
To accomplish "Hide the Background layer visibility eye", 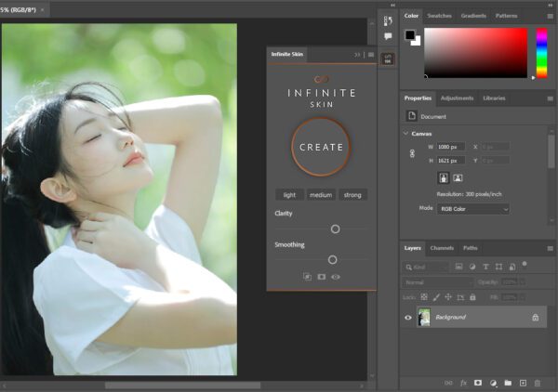I will click(x=408, y=317).
